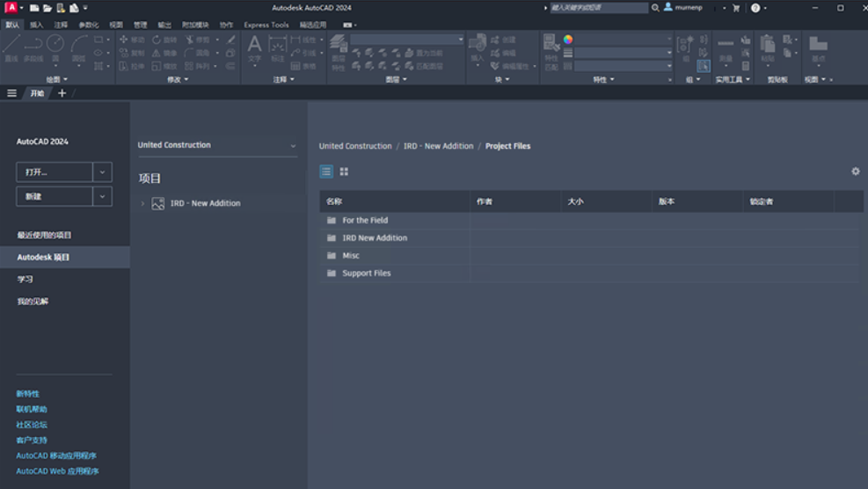Choose the Copy tool

pos(132,53)
